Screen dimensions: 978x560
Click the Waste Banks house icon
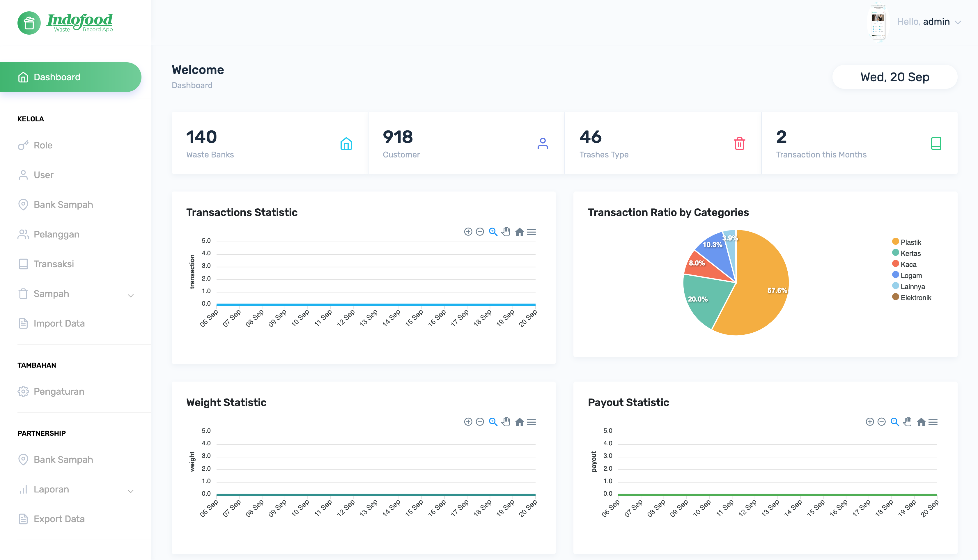(x=346, y=143)
